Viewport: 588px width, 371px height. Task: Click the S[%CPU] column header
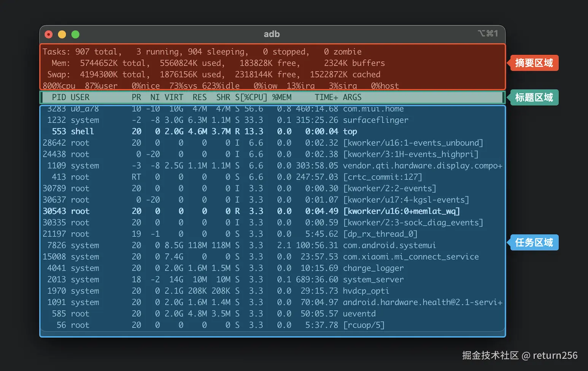251,97
